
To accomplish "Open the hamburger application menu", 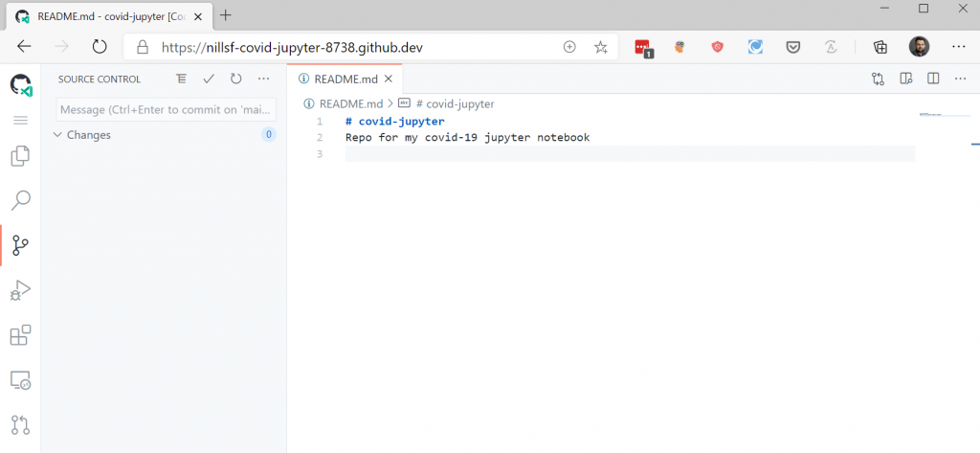I will coord(21,120).
